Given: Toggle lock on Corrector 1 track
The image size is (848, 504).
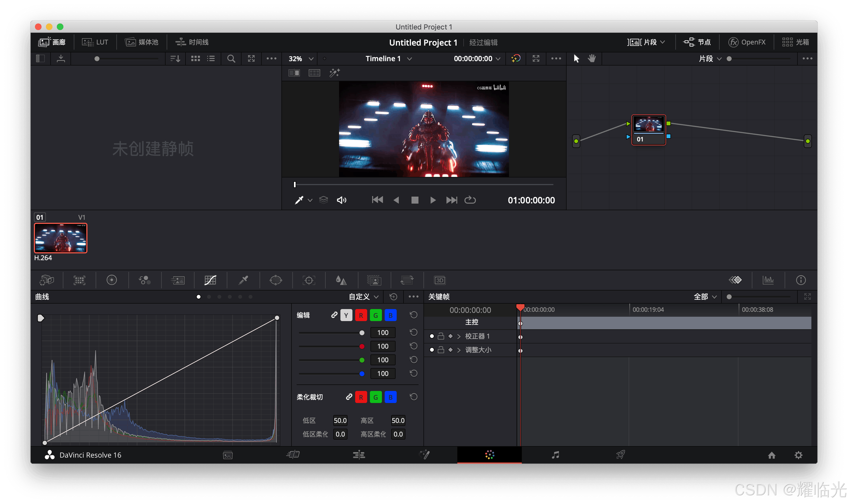Looking at the screenshot, I should click(x=441, y=336).
